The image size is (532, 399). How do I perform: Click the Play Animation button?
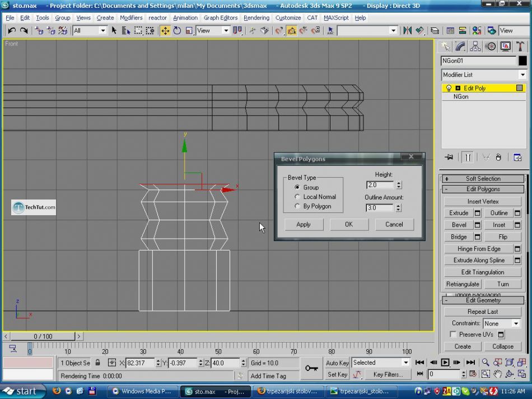point(445,363)
